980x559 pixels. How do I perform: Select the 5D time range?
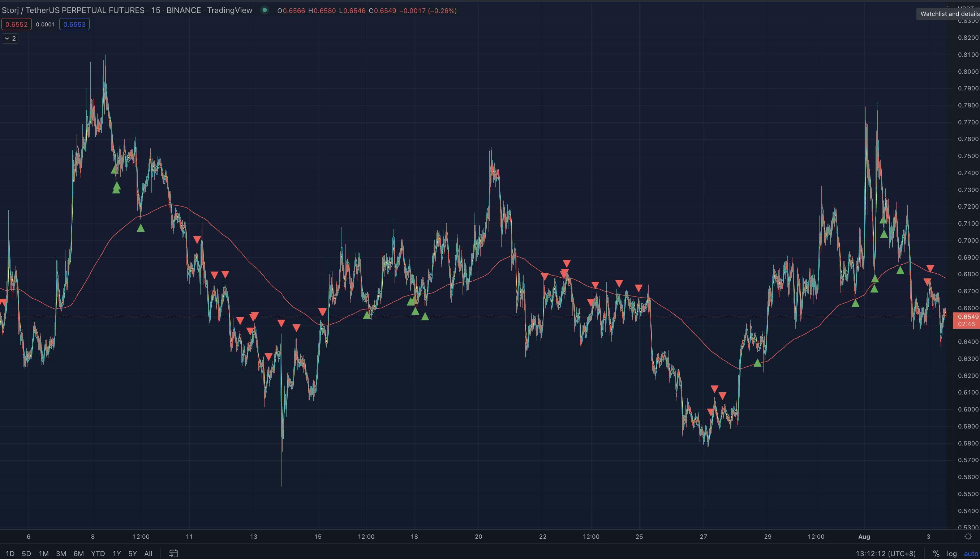click(x=26, y=553)
